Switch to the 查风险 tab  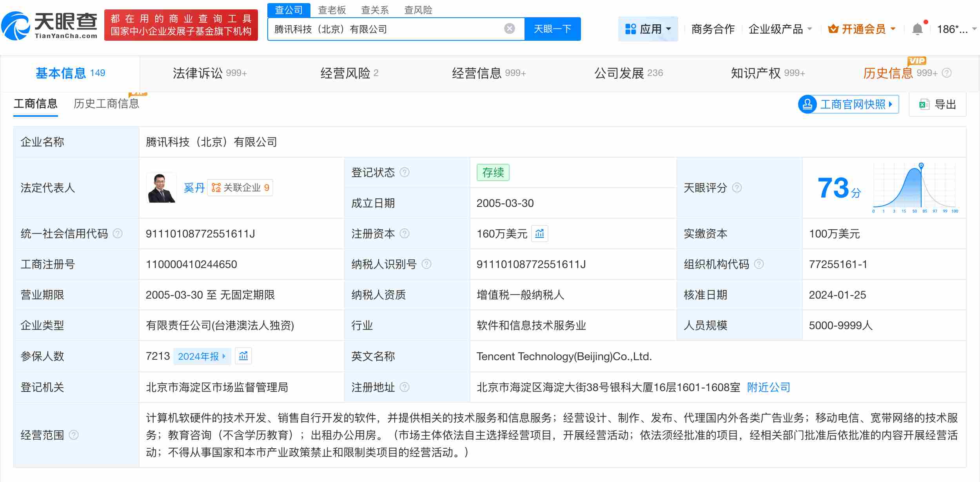click(418, 10)
